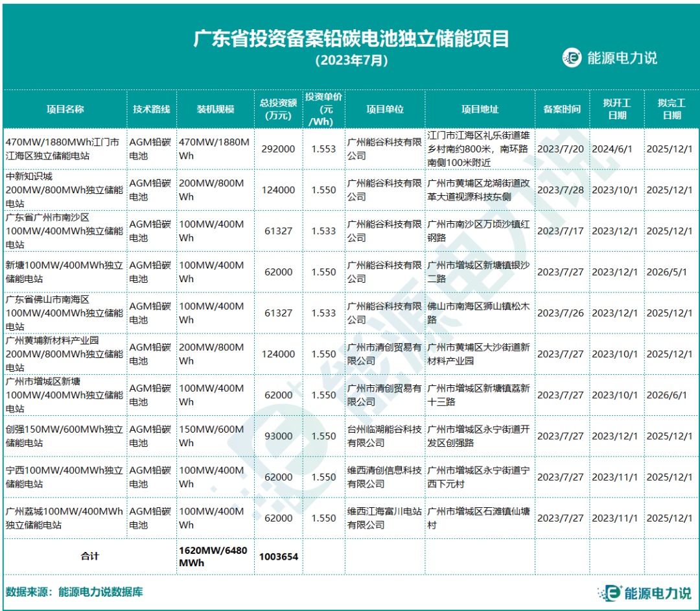Select the 投资单价(元/Wh) column header
Screen dimensions: 700x611
323,110
